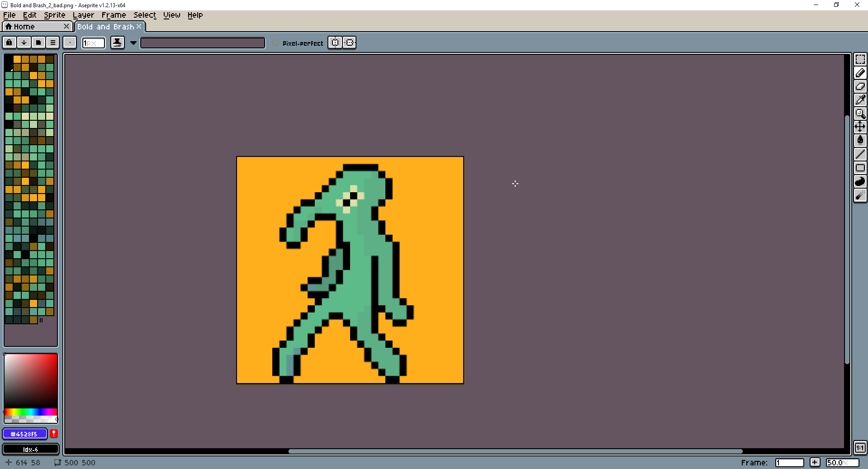868x469 pixels.
Task: Open the zoom percentage 50.0 dropdown
Action: pyautogui.click(x=842, y=462)
